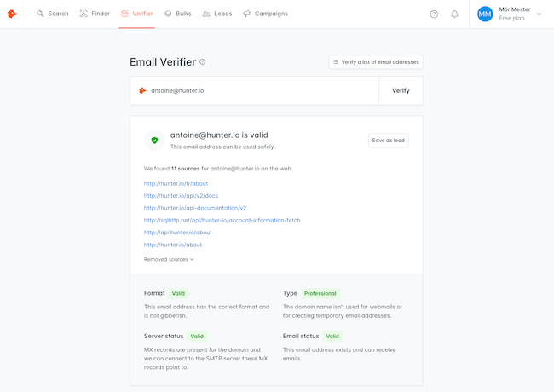
Task: Expand the Removed sources section
Action: click(169, 259)
